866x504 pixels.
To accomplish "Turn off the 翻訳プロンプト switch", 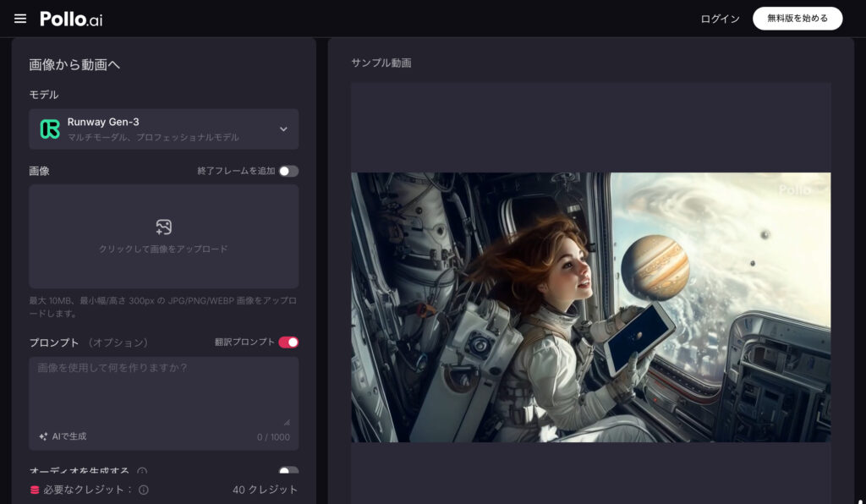I will point(288,342).
